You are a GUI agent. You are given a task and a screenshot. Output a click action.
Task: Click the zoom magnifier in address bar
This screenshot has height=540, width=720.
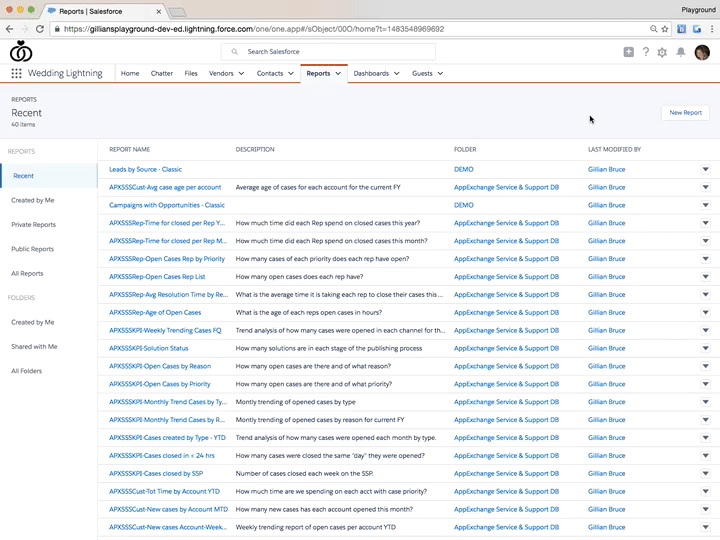point(653,29)
